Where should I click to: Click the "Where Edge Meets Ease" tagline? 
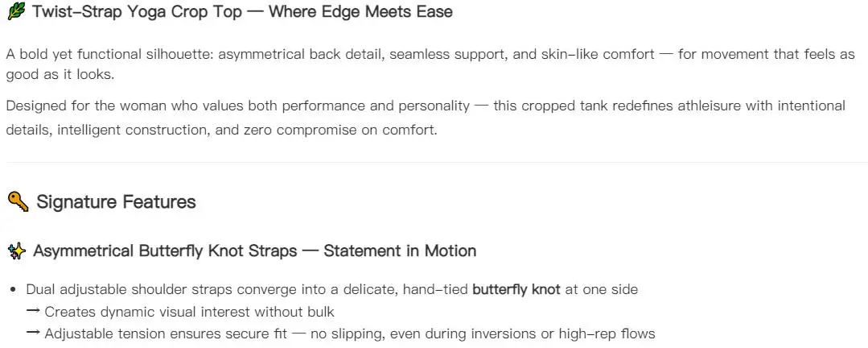[x=360, y=11]
